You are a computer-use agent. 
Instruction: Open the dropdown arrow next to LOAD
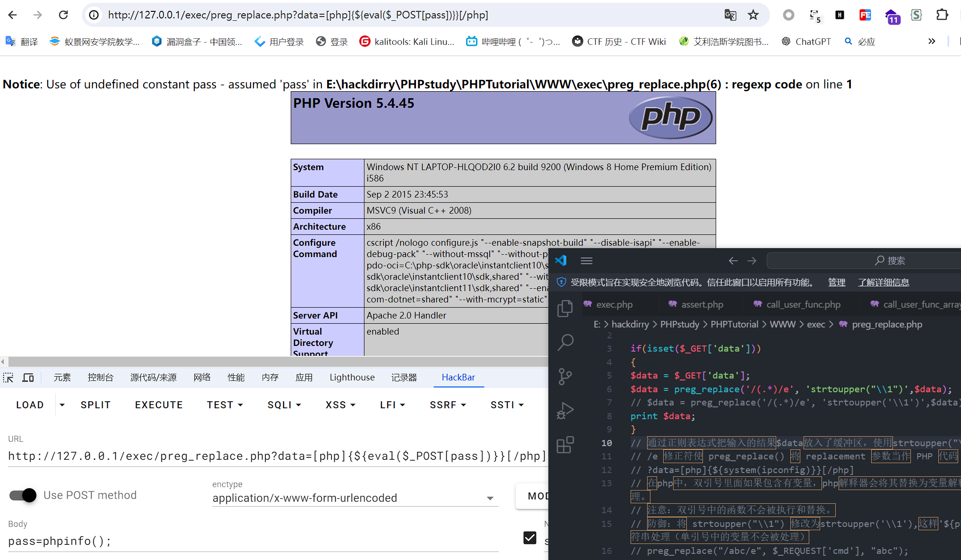tap(62, 405)
